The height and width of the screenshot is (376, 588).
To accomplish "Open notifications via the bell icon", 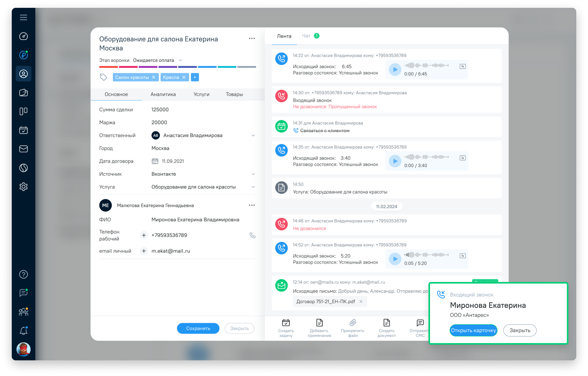I will click(24, 331).
